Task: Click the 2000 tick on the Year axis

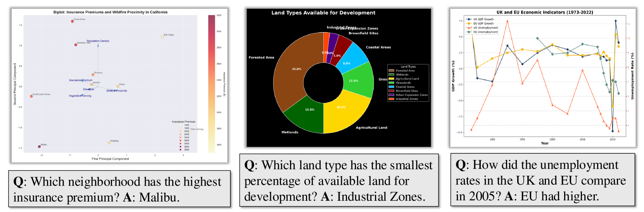Action: pos(552,139)
